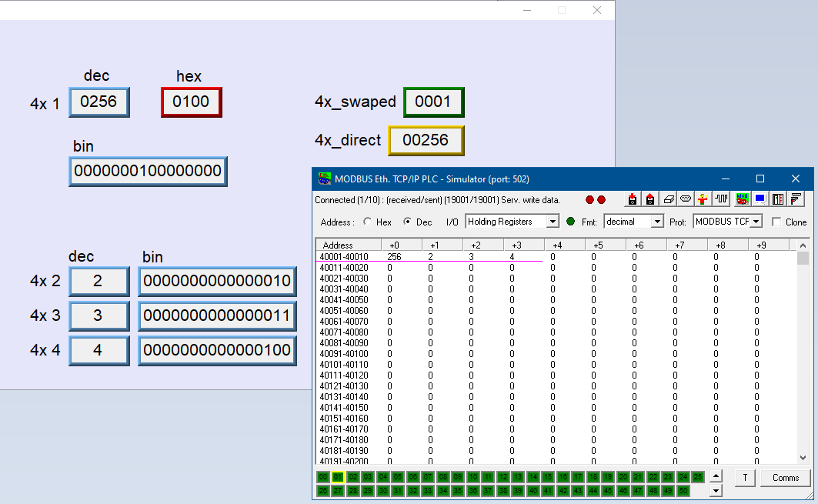This screenshot has height=504, width=818.
Task: Click the Comms button
Action: (785, 478)
